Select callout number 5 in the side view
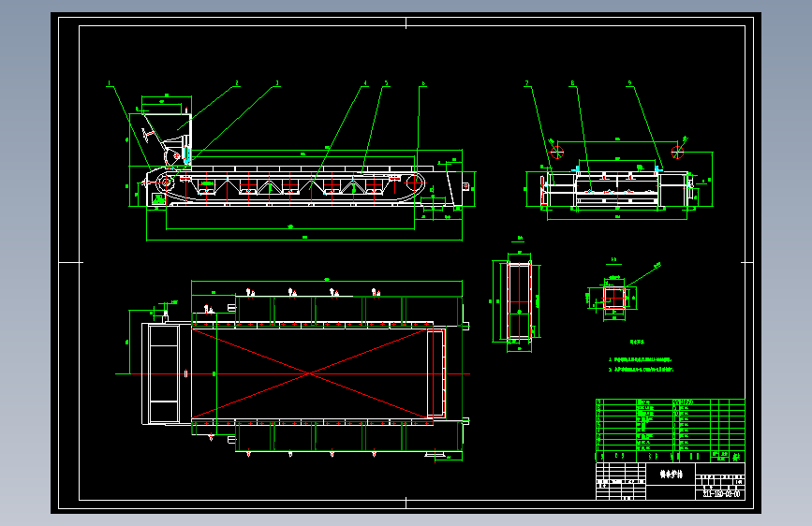Viewport: 812px width, 526px height. pos(386,83)
